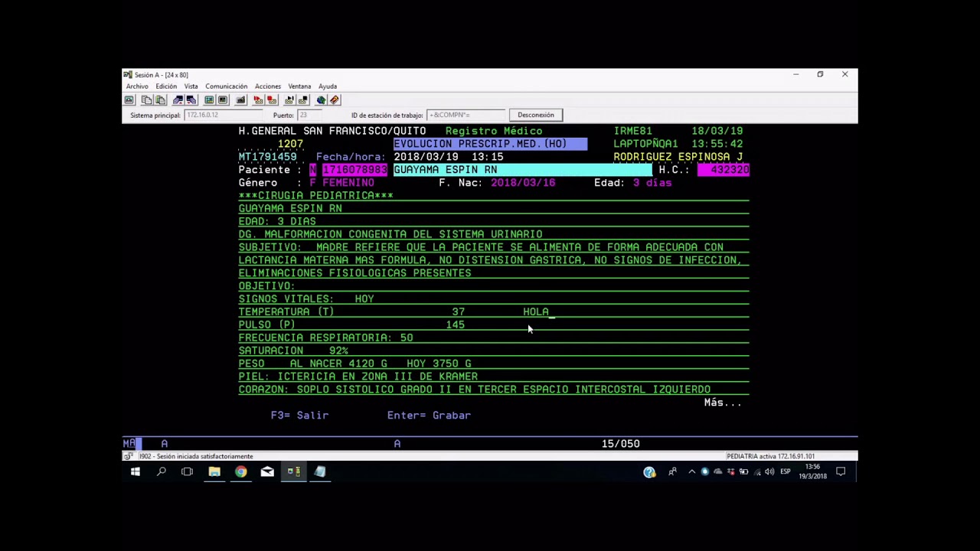Open the Comunicación menu

pyautogui.click(x=226, y=86)
